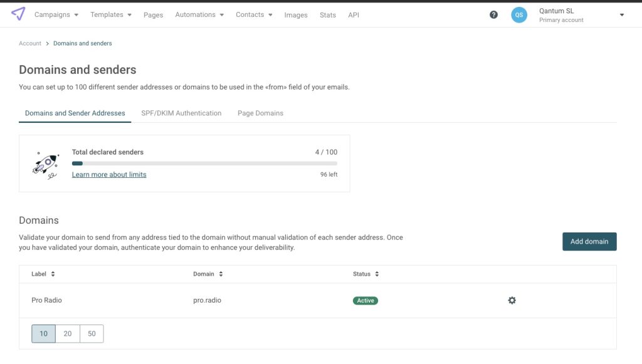Viewport: 642px width, 364px height.
Task: Click the declared senders progress bar
Action: [204, 164]
